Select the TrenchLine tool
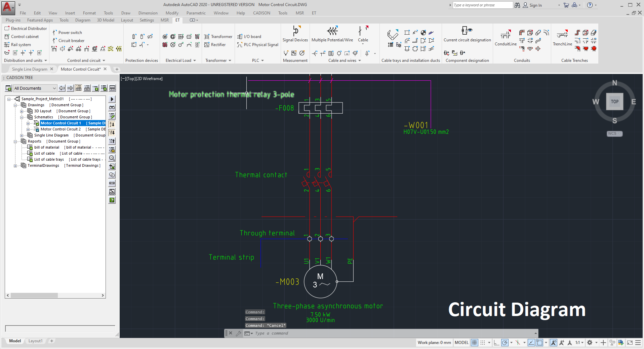Screen dimensions: 644x349 pyautogui.click(x=562, y=35)
